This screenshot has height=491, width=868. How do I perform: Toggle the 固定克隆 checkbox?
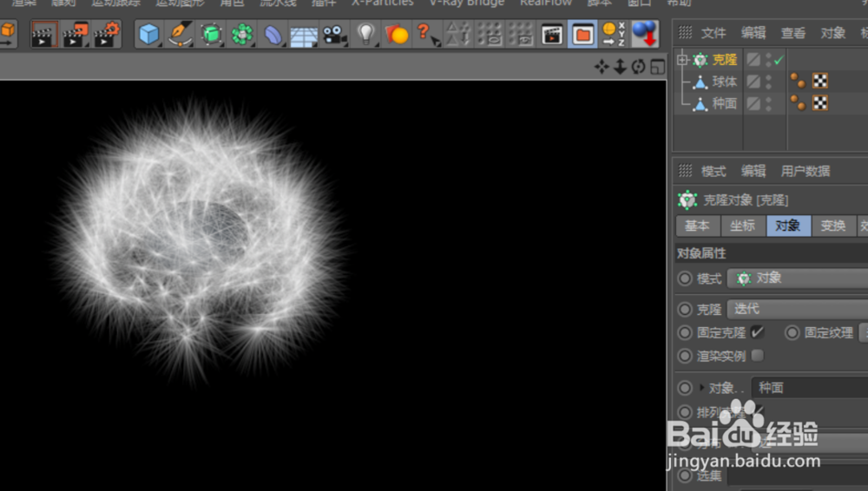[x=757, y=332]
